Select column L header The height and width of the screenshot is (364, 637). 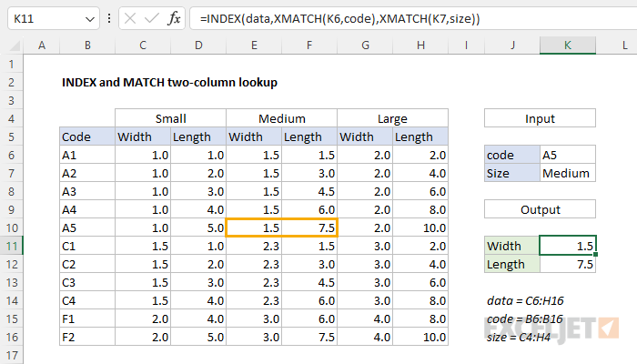click(x=616, y=45)
